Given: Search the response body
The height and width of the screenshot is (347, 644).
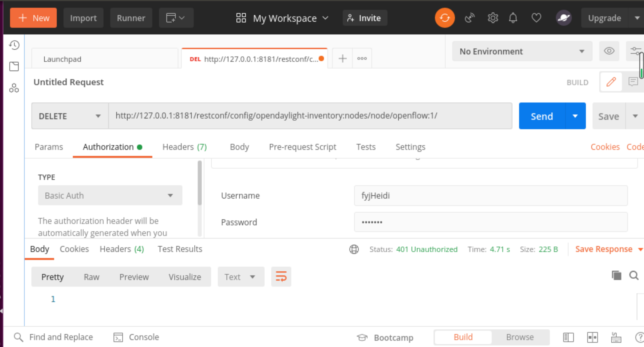Looking at the screenshot, I should pos(634,275).
